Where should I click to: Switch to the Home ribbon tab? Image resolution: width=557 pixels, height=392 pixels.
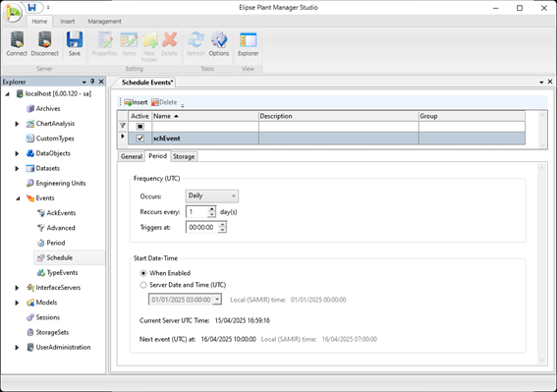tap(39, 22)
